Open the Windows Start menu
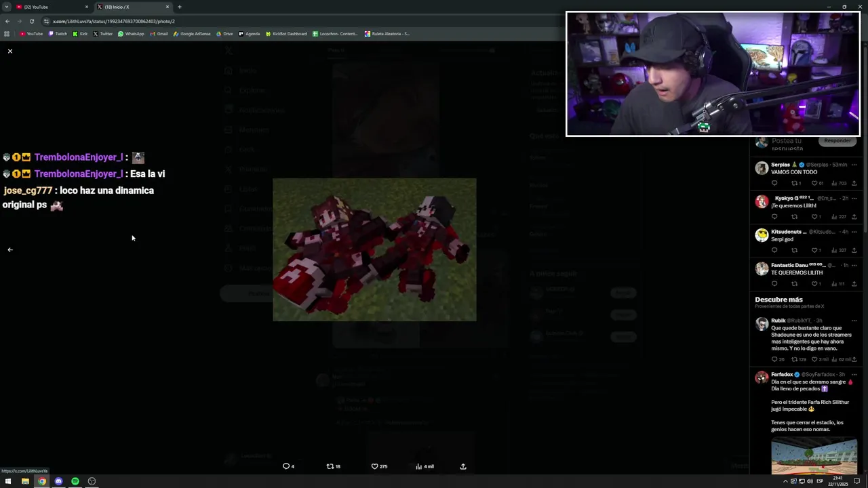 pos(8,481)
